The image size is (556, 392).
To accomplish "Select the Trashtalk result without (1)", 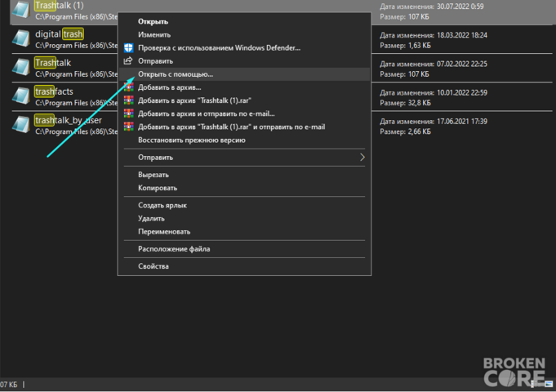I will click(x=53, y=63).
